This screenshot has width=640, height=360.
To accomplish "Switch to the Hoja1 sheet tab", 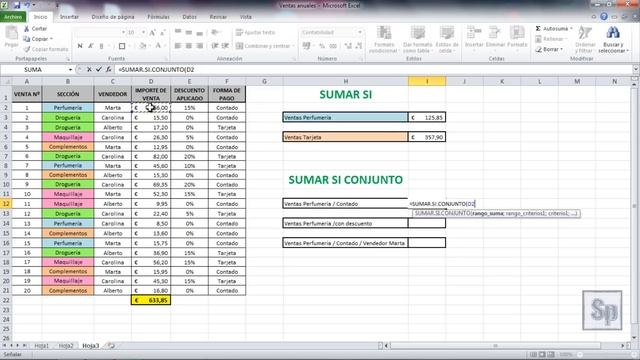I will (41, 346).
